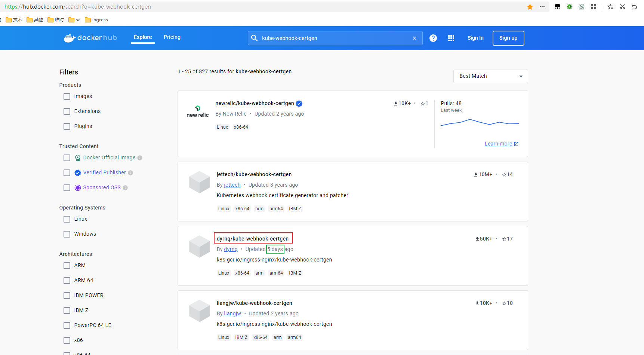Click the search magnifier icon
644x355 pixels.
point(255,38)
